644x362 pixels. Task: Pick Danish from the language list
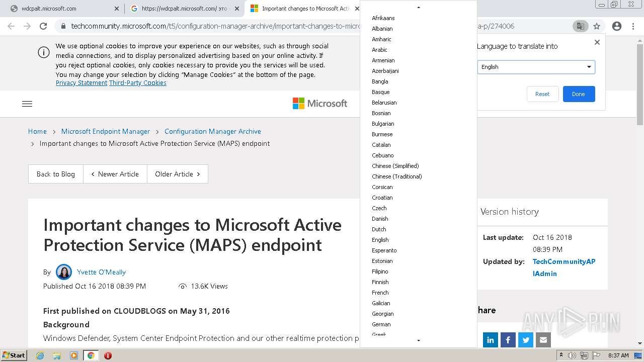pos(380,219)
